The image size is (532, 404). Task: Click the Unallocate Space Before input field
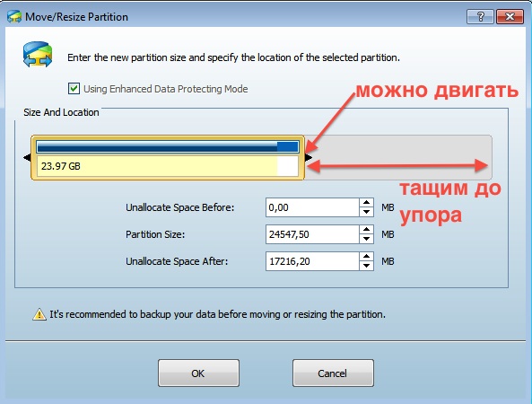(x=312, y=207)
